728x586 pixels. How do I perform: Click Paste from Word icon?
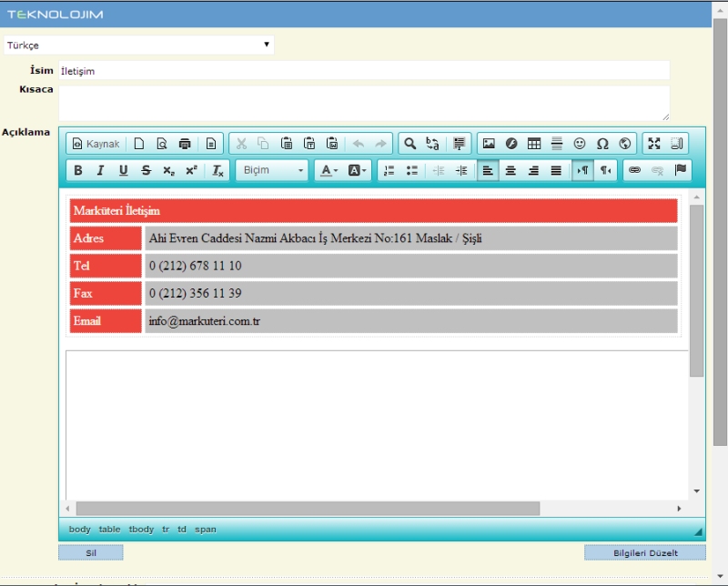(x=332, y=144)
